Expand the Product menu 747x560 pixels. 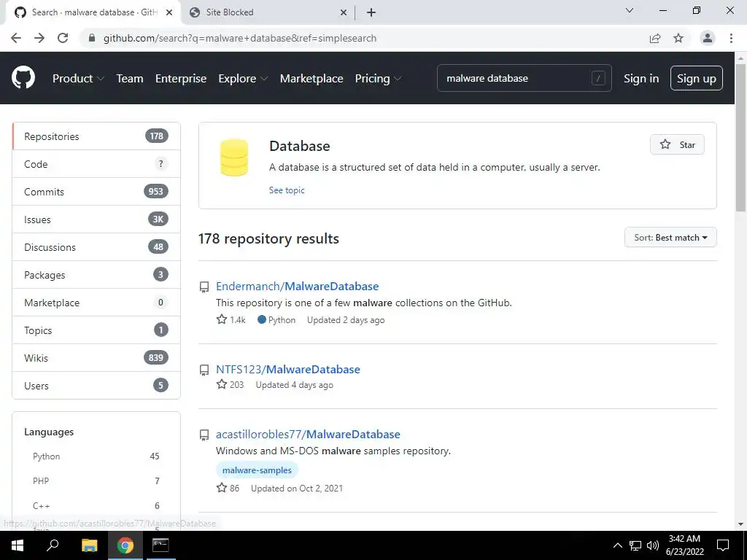click(x=78, y=79)
